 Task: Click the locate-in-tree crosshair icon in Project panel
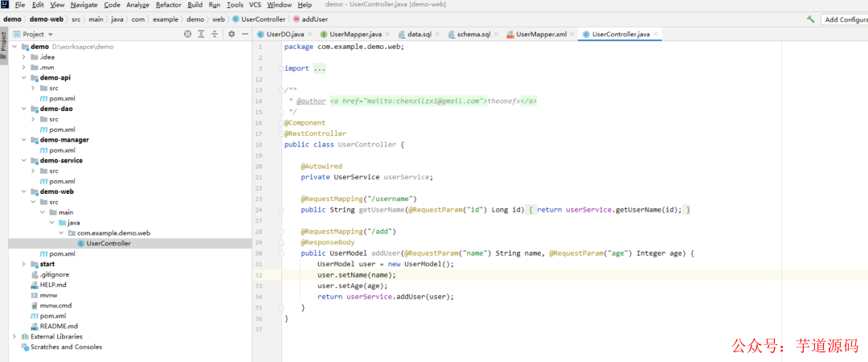[x=187, y=35]
